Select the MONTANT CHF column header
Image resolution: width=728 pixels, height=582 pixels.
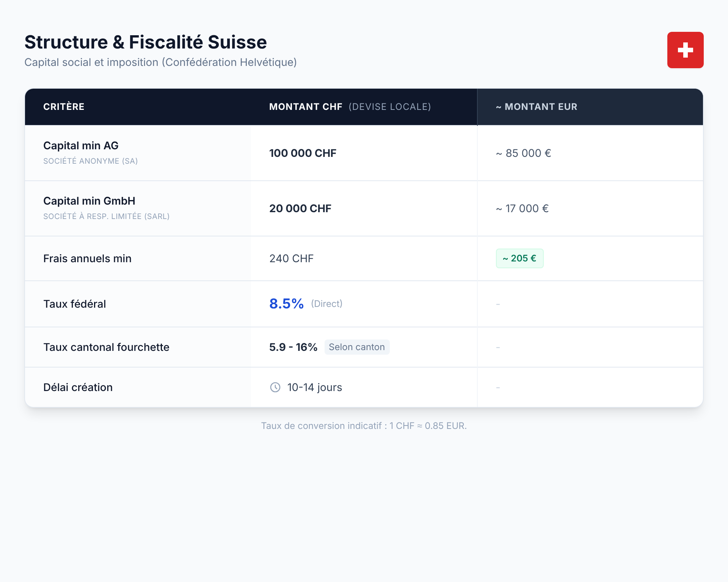point(306,107)
